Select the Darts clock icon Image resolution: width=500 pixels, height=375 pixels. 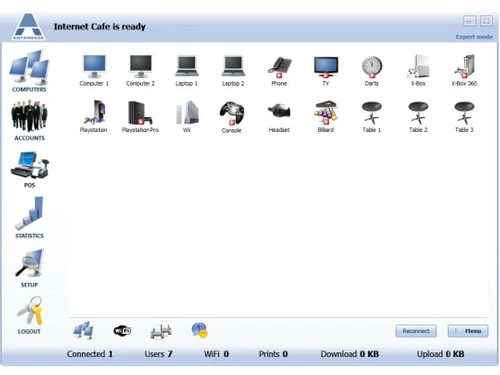coord(372,67)
